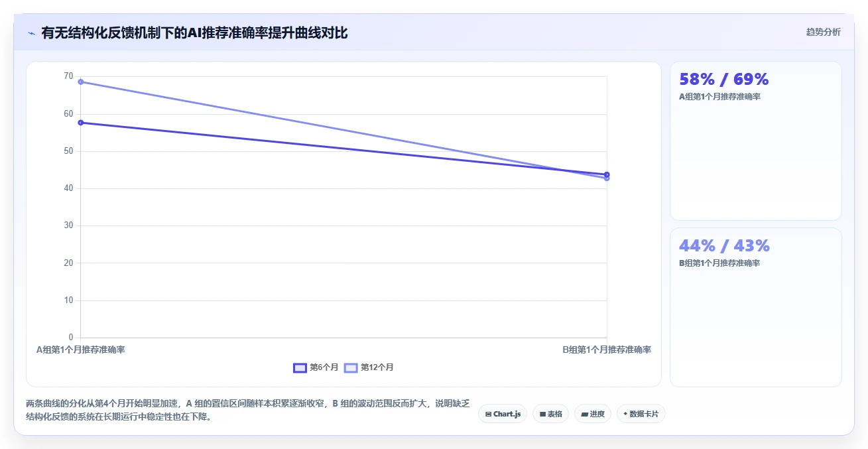Screen dimensions: 868x449
Task: Click the lightning icon before the title
Action: click(x=31, y=33)
